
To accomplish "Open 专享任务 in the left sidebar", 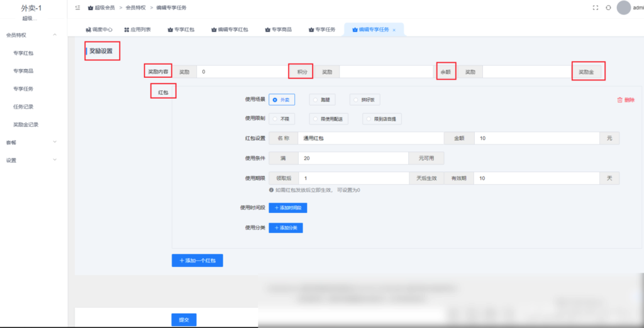I will pos(23,89).
